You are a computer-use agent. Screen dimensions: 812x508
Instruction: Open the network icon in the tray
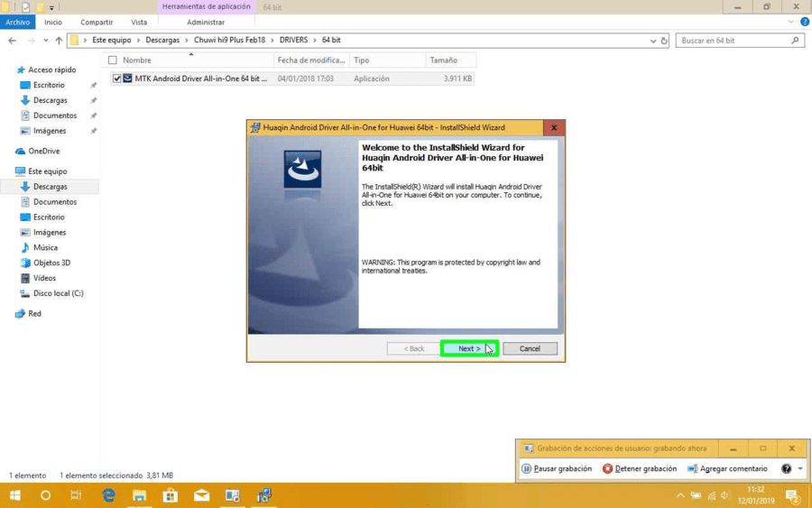(x=712, y=495)
